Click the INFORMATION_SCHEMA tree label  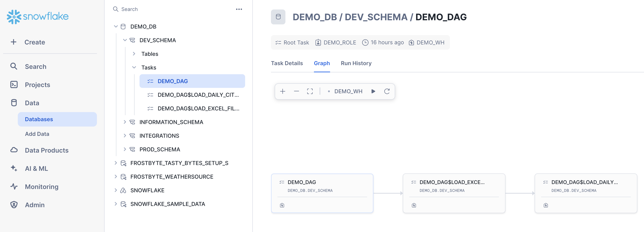tap(171, 122)
